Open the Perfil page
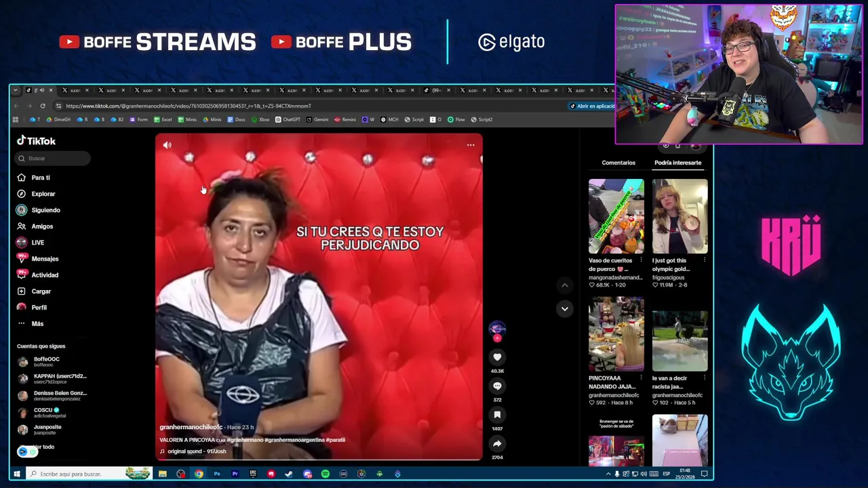 point(32,308)
